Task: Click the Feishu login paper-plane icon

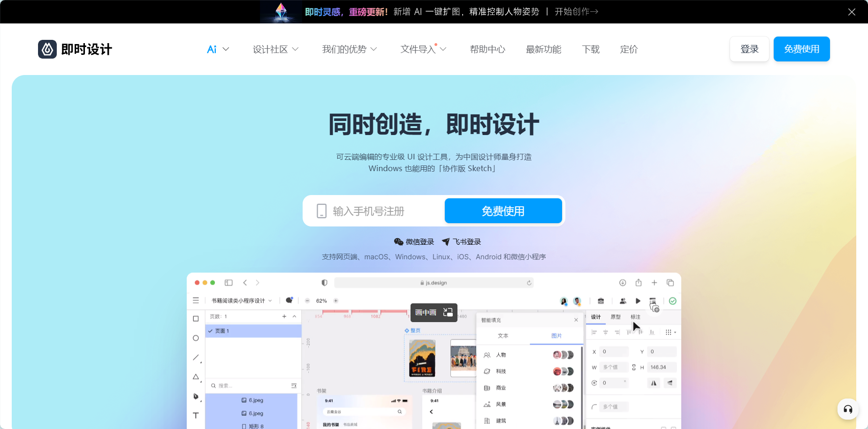Action: tap(446, 242)
